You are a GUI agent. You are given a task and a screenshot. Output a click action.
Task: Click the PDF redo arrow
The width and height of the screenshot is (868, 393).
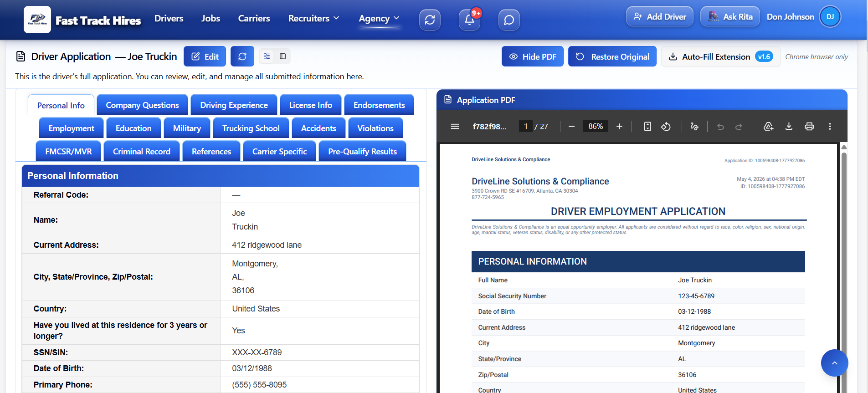(x=739, y=126)
